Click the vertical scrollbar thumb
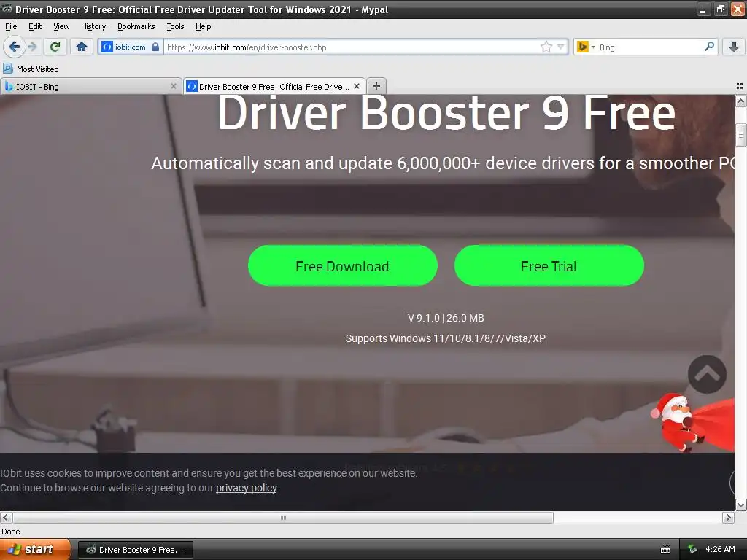Screen dimensions: 747x560 click(x=740, y=135)
